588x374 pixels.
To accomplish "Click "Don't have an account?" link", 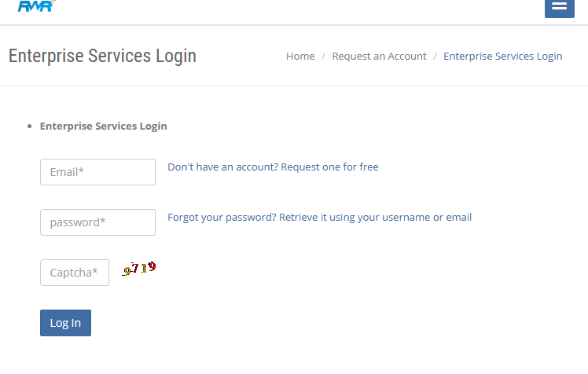I will [222, 167].
